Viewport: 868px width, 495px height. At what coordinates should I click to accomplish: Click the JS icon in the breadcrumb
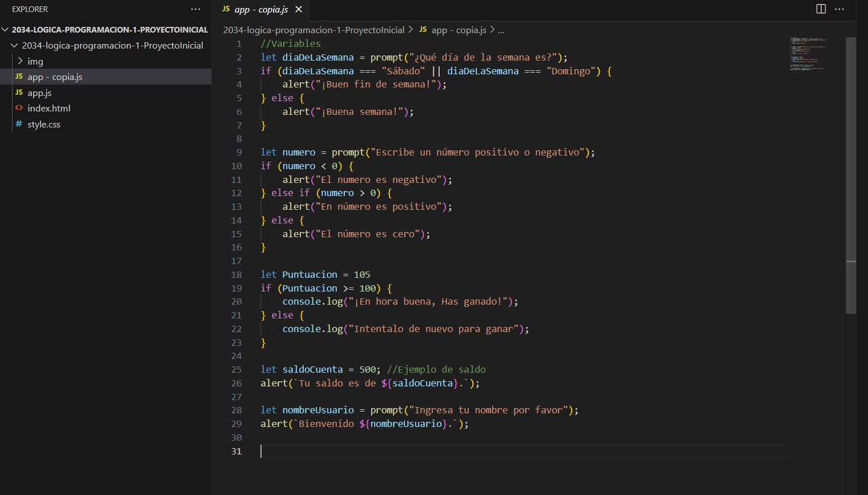coord(423,30)
